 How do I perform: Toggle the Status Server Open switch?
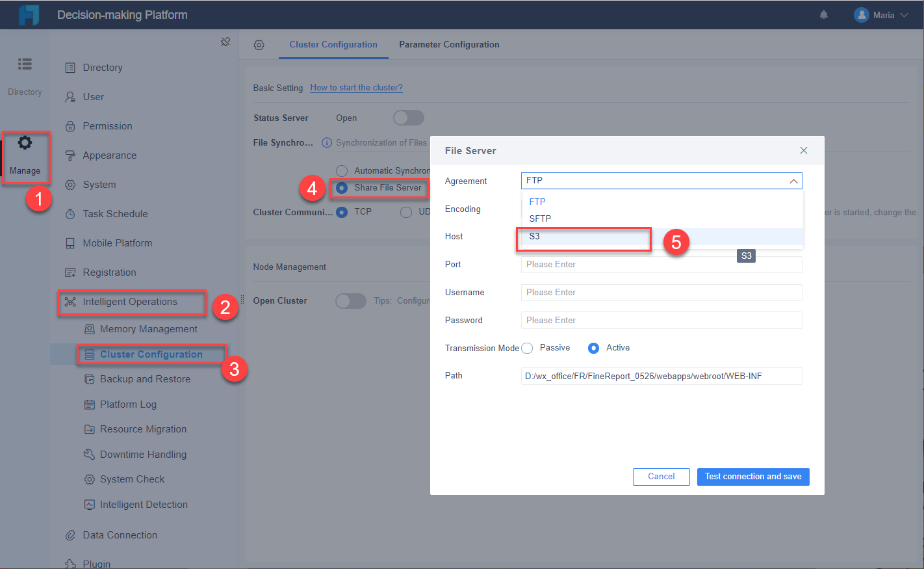(x=409, y=118)
